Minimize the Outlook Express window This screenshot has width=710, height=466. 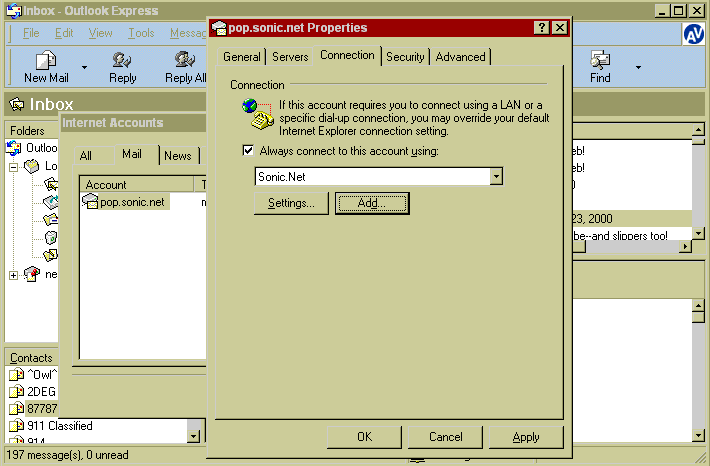click(x=662, y=11)
